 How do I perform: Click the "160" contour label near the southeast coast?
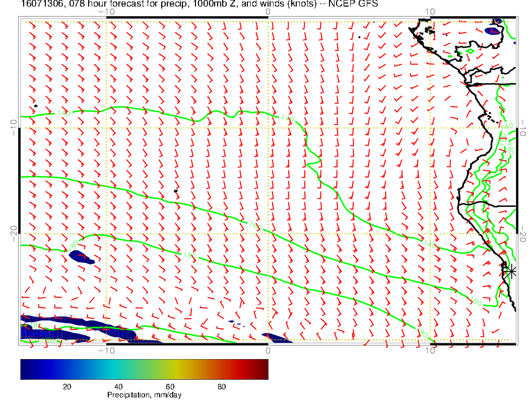tap(476, 301)
